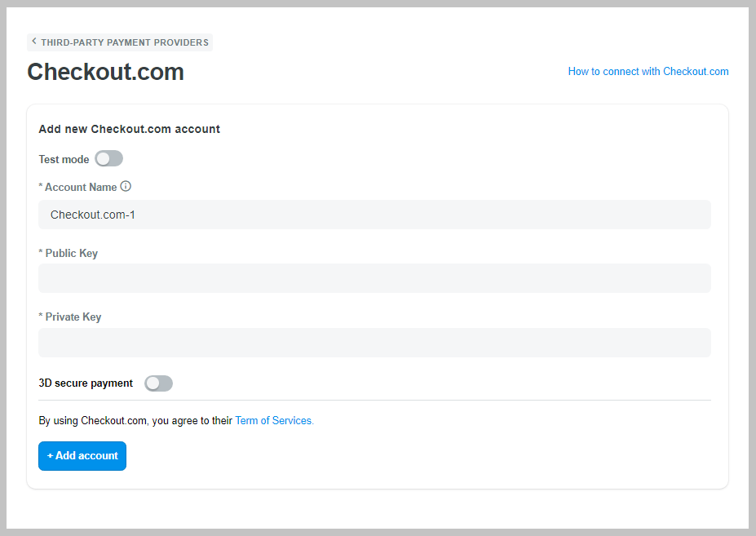Viewport: 756px width, 536px height.
Task: Click the Account Name label
Action: pyautogui.click(x=81, y=187)
